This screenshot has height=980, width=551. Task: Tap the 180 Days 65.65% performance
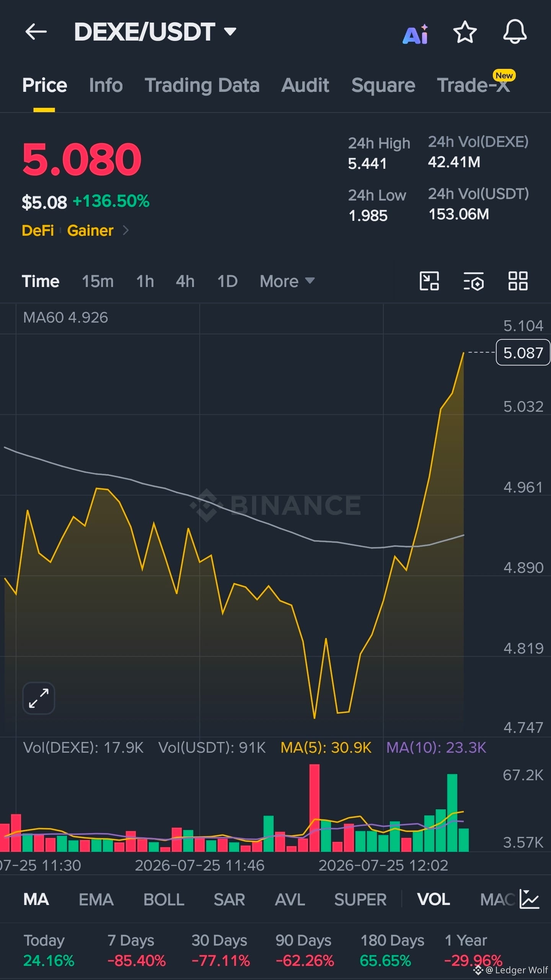coord(392,951)
